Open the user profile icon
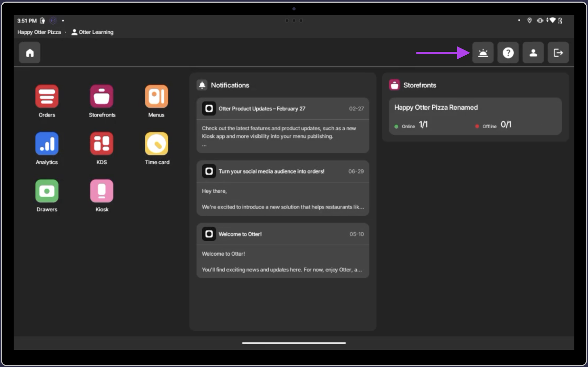Screen dimensions: 588x367 point(533,53)
